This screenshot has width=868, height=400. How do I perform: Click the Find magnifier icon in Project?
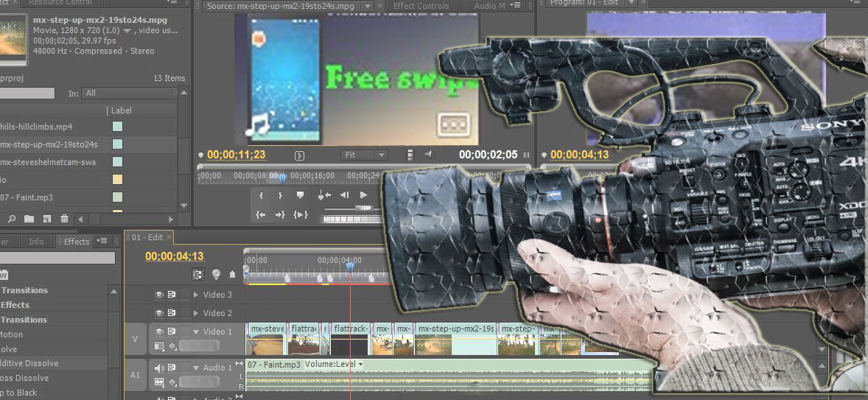click(x=13, y=219)
